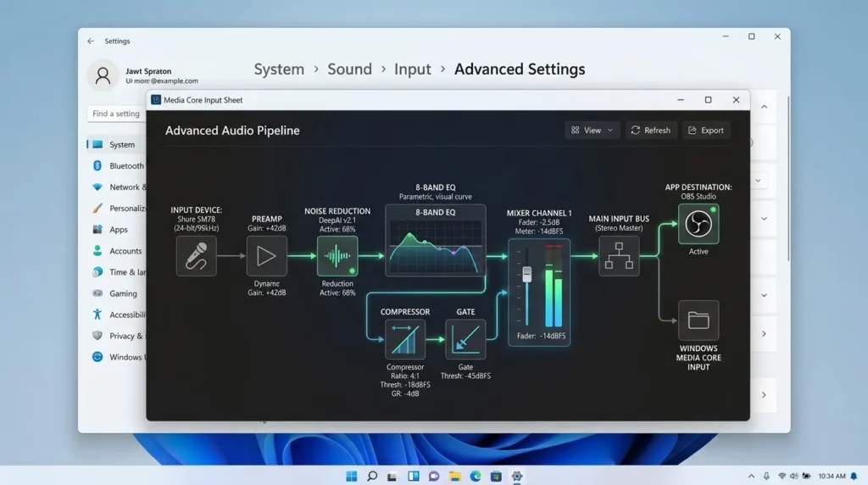Click the Fader: -14dBFS readout in the mixer
868x485 pixels.
tap(541, 336)
